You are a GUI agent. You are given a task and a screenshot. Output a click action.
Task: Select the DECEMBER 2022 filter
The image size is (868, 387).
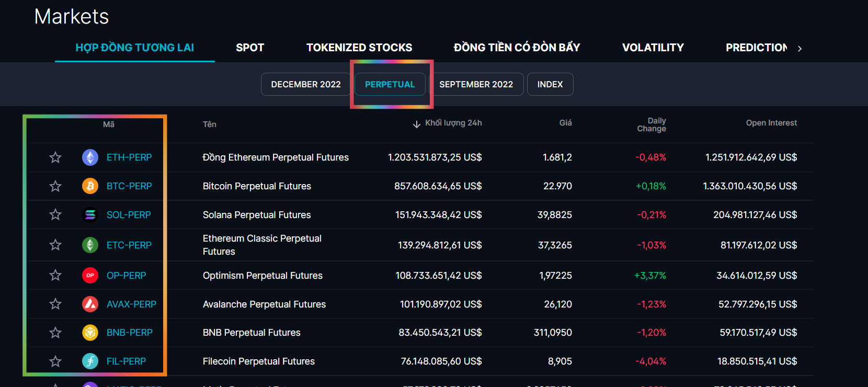pos(306,84)
